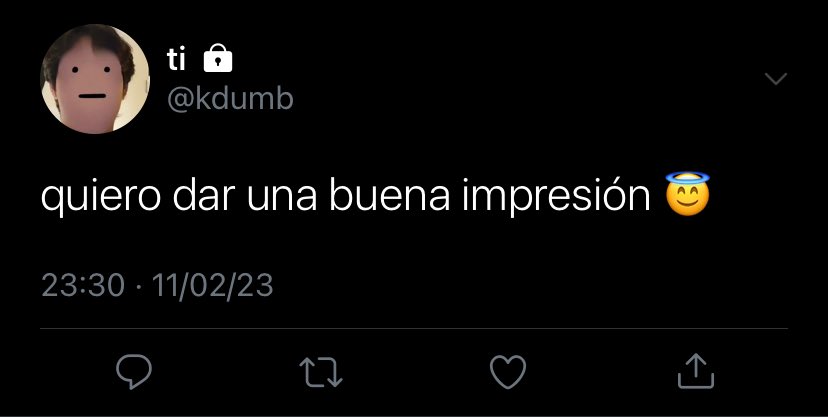Click the 11/02/23 date
Screen dimensions: 828x417
coord(212,286)
